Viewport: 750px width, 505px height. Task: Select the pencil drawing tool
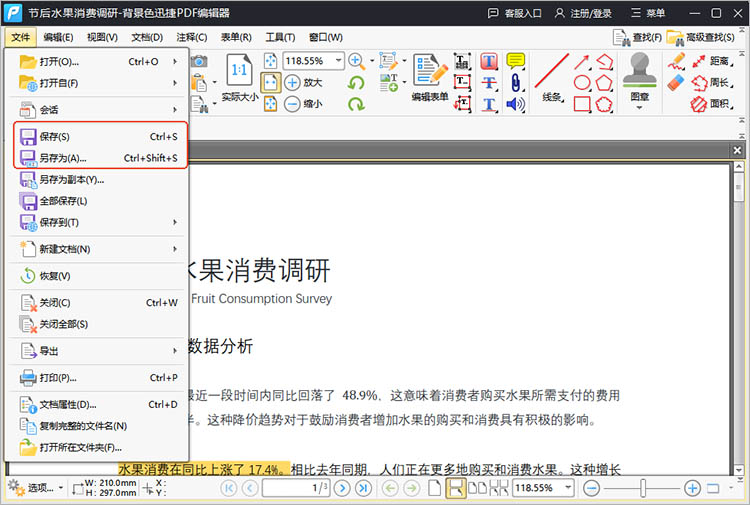[676, 62]
